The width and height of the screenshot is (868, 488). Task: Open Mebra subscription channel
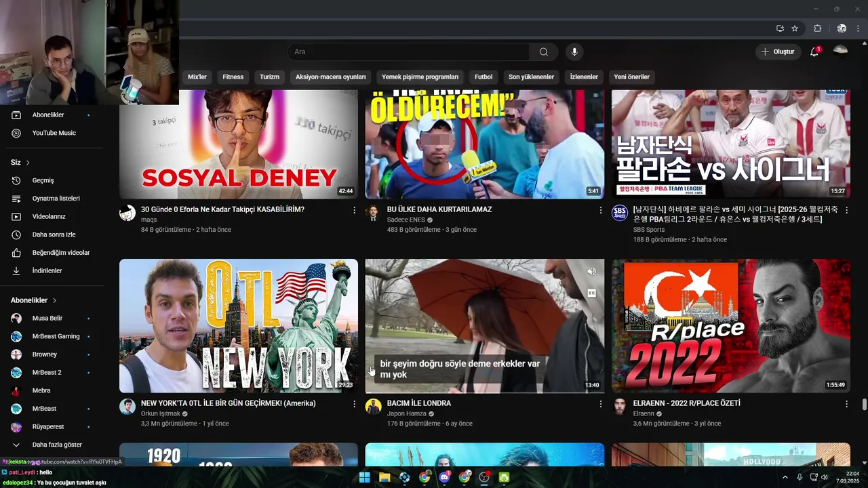(x=51, y=390)
